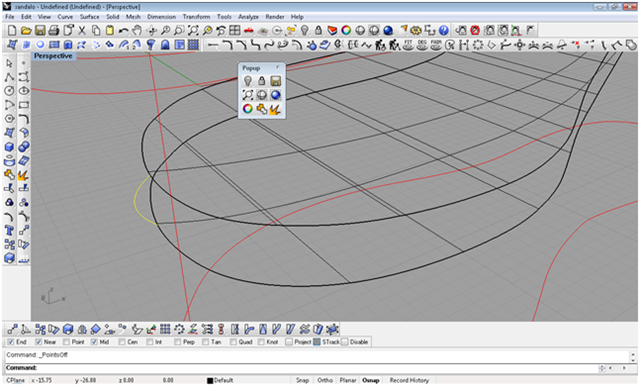Viewport: 640px width, 386px height.
Task: Click the Open folder icon
Action: (x=26, y=31)
